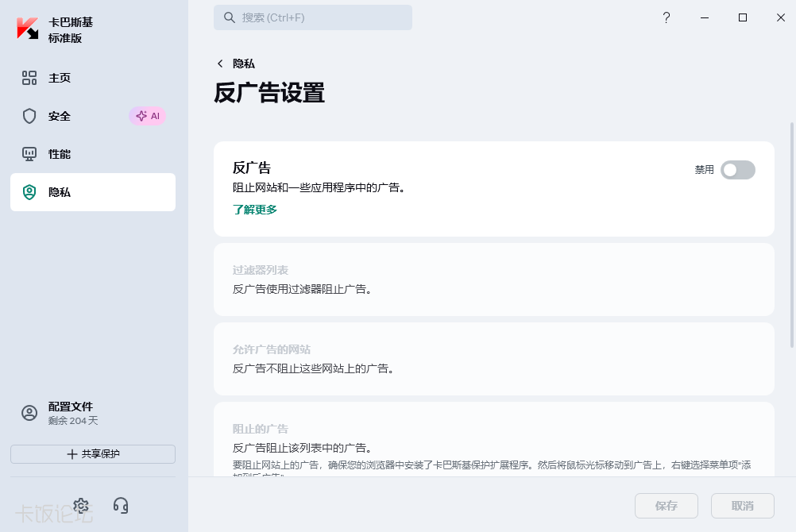Focus the 搜索 (Ctrl+F) field
796x532 pixels.
point(313,17)
